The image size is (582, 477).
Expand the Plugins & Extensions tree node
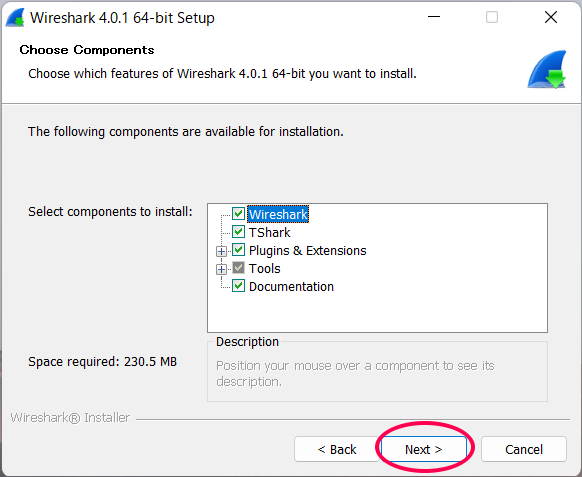pos(221,251)
